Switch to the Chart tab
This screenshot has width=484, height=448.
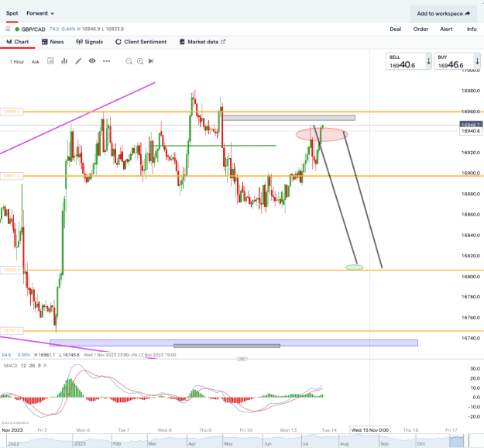pyautogui.click(x=18, y=42)
